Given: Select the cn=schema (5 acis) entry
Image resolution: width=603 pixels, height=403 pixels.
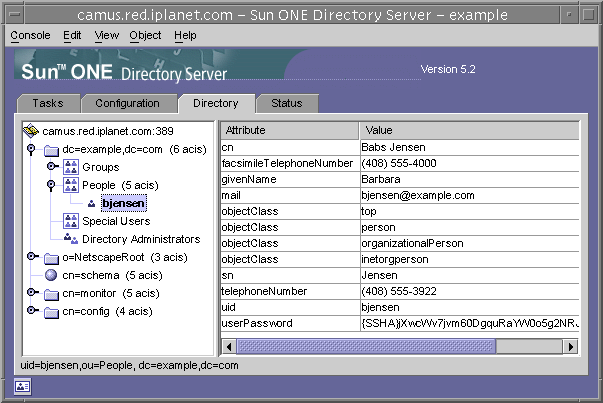Looking at the screenshot, I should [112, 275].
